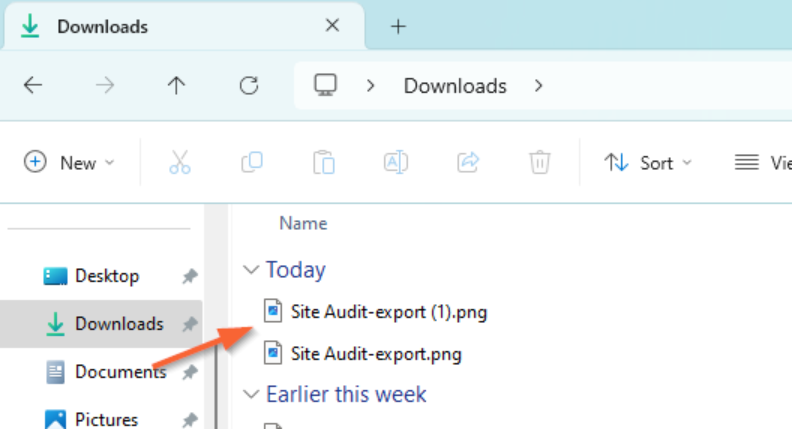The width and height of the screenshot is (792, 429).
Task: Click icon of Site Audit-export (1).png
Action: 273,311
